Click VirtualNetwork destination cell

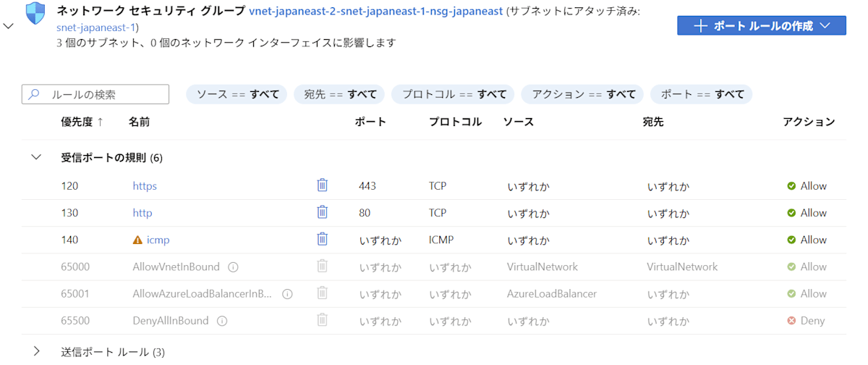(682, 267)
